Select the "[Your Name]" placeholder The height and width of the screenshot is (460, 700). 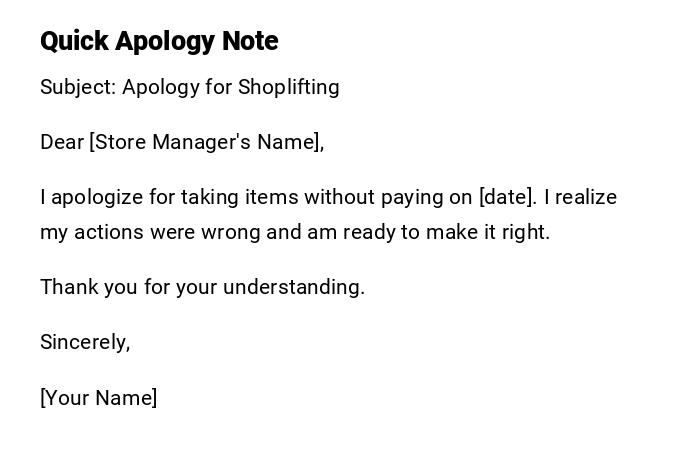99,398
